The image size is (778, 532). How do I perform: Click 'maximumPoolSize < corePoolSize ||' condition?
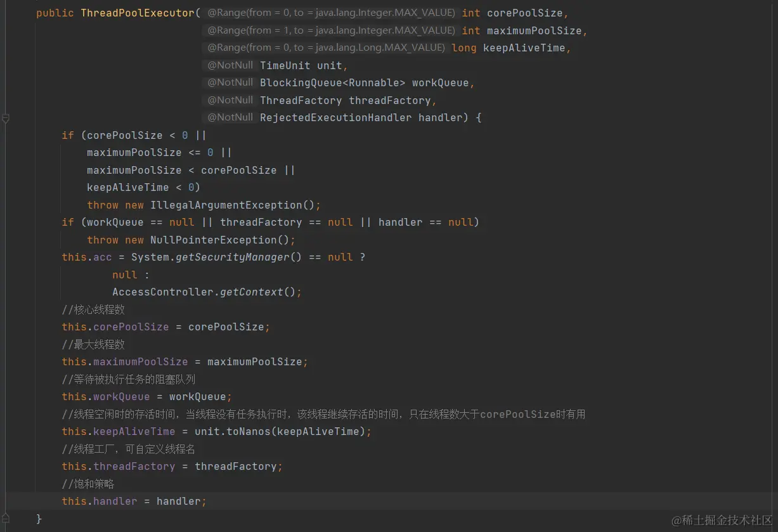point(191,171)
